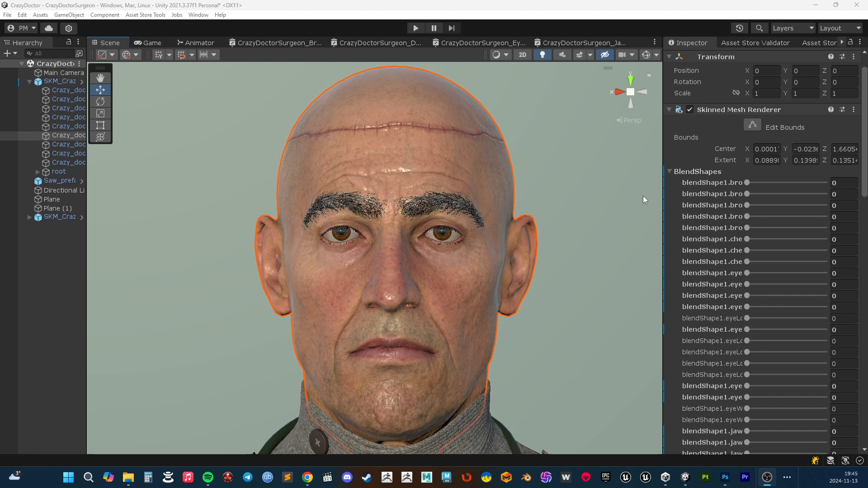Click the Step frame button
The height and width of the screenshot is (488, 868).
452,28
